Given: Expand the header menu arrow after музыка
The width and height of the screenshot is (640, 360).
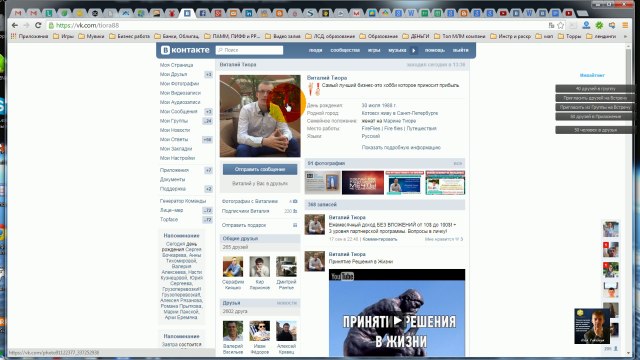Looking at the screenshot, I should pos(413,50).
